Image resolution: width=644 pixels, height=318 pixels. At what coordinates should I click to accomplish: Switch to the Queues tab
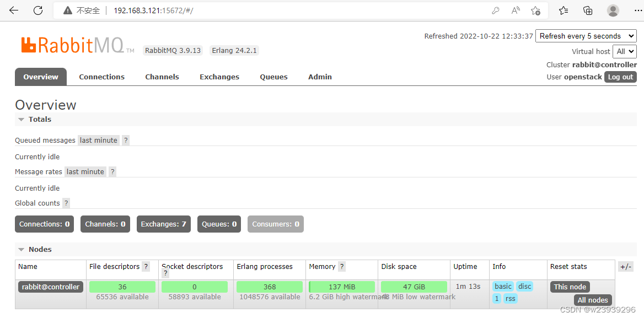pyautogui.click(x=273, y=77)
